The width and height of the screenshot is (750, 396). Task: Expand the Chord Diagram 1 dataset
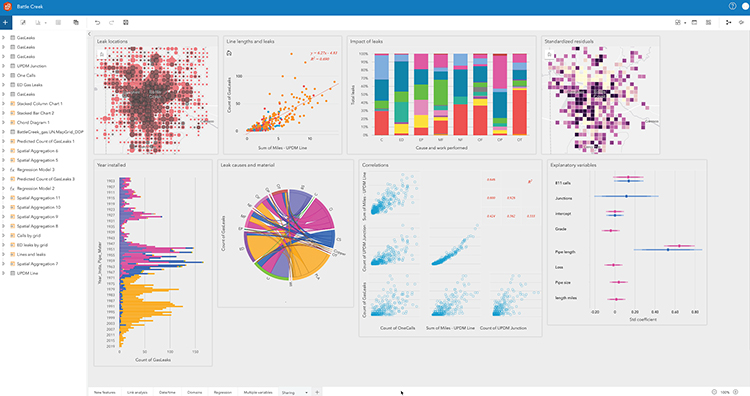point(3,122)
